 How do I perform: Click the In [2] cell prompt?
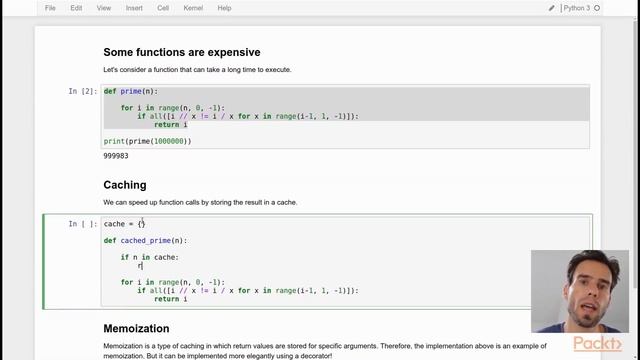click(x=83, y=91)
